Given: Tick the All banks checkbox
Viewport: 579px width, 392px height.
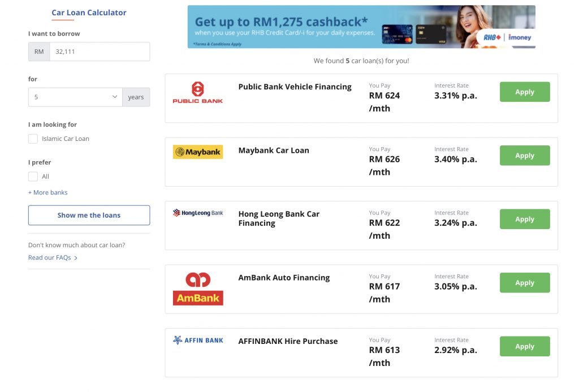Looking at the screenshot, I should point(33,176).
